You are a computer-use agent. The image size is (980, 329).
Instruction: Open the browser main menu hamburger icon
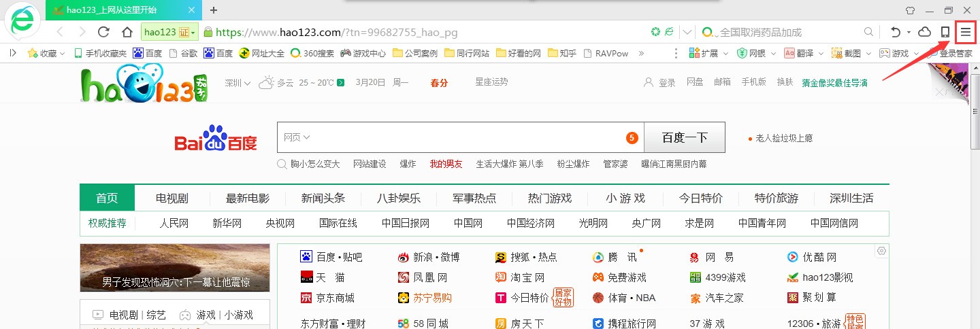point(966,32)
